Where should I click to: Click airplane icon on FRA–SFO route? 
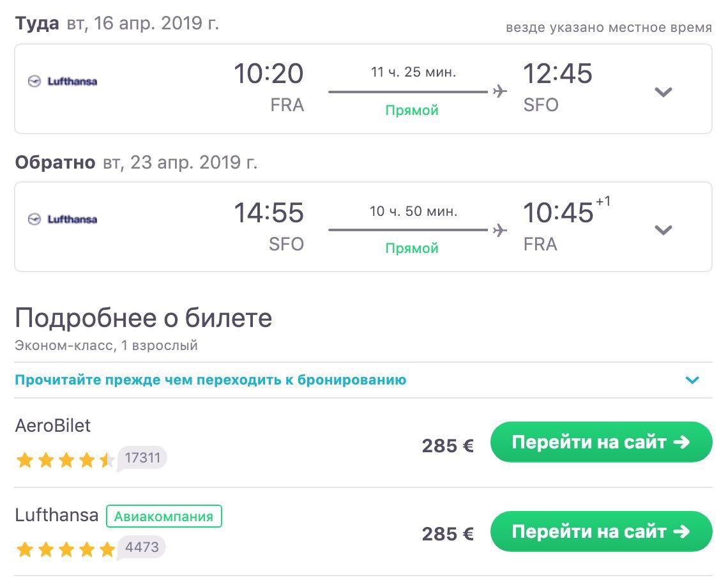(x=500, y=91)
